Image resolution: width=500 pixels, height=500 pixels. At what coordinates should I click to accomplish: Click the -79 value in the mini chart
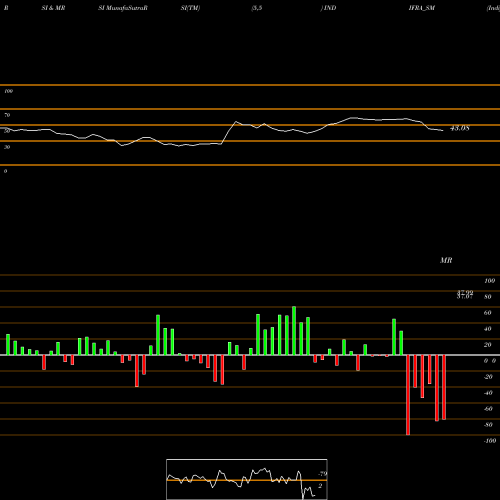click(x=323, y=474)
